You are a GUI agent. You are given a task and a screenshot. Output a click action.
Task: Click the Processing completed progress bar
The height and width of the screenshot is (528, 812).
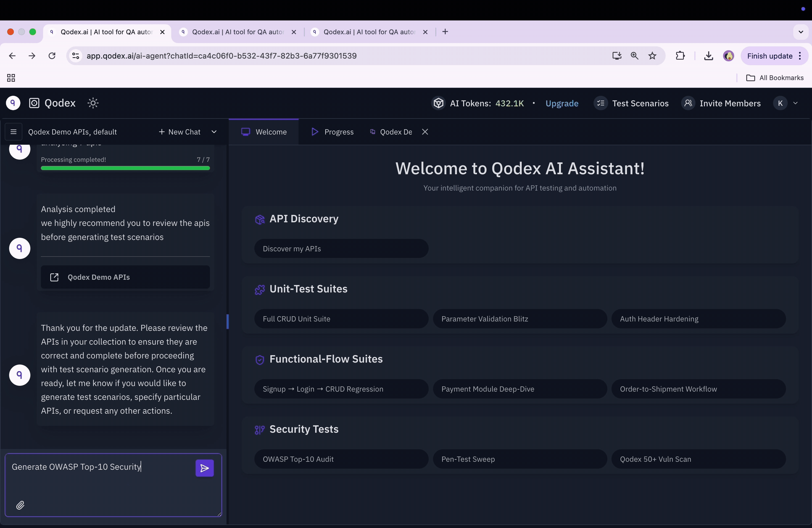pos(125,168)
